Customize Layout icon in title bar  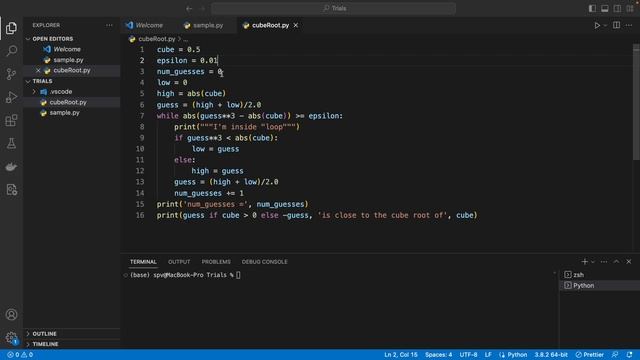coord(630,8)
